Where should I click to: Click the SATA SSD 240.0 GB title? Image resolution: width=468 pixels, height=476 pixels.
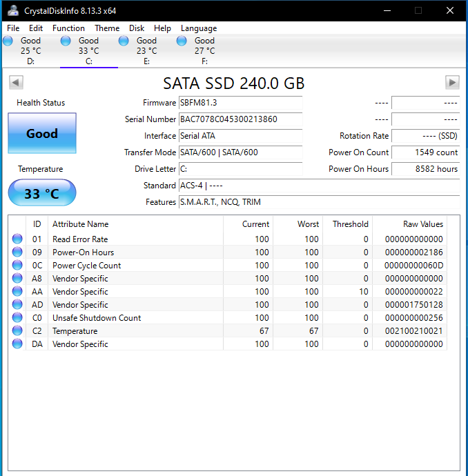coord(233,83)
